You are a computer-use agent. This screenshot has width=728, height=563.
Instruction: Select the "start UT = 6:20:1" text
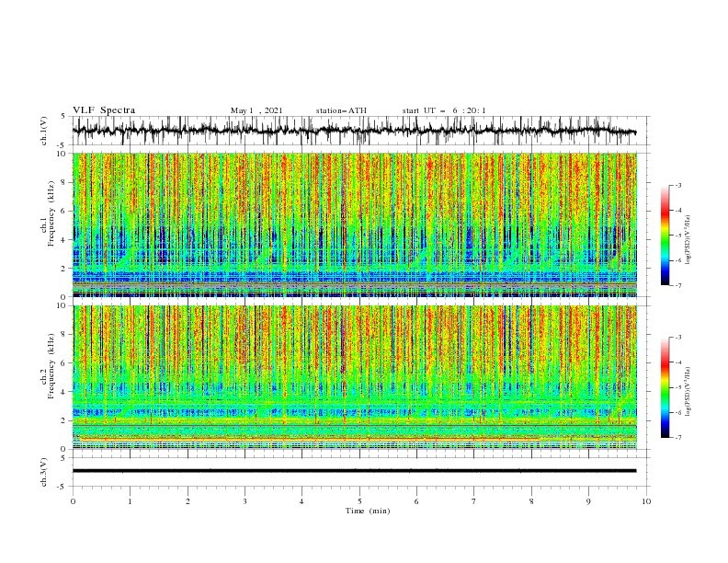(444, 110)
